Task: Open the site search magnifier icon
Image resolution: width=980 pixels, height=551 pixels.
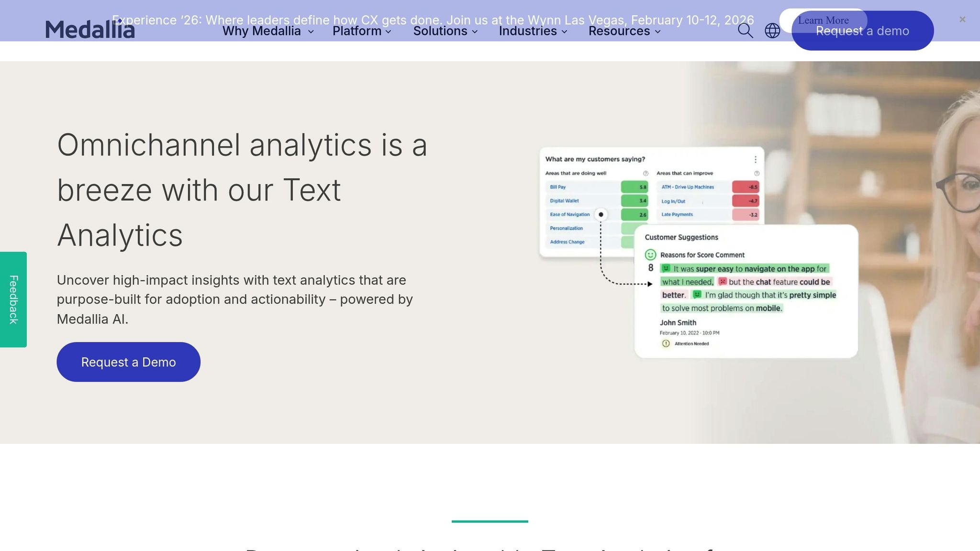Action: point(745,31)
